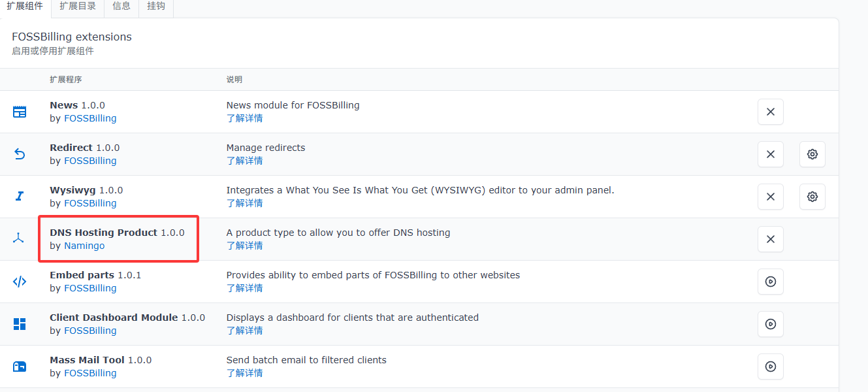
Task: Open 了解详情 for Mass Mail Tool
Action: pos(244,373)
